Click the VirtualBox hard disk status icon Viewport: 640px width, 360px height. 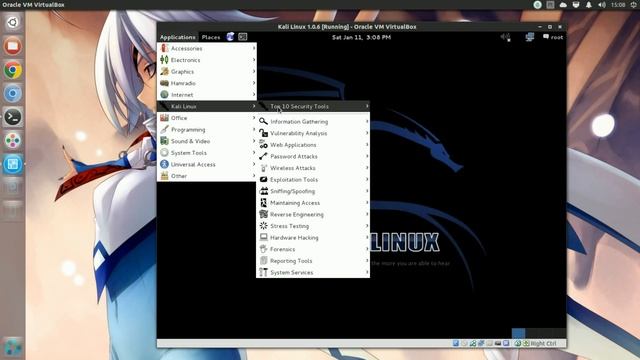[456, 344]
